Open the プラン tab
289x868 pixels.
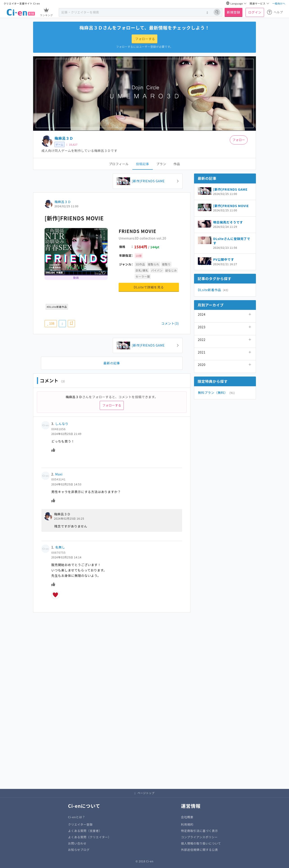(x=161, y=164)
